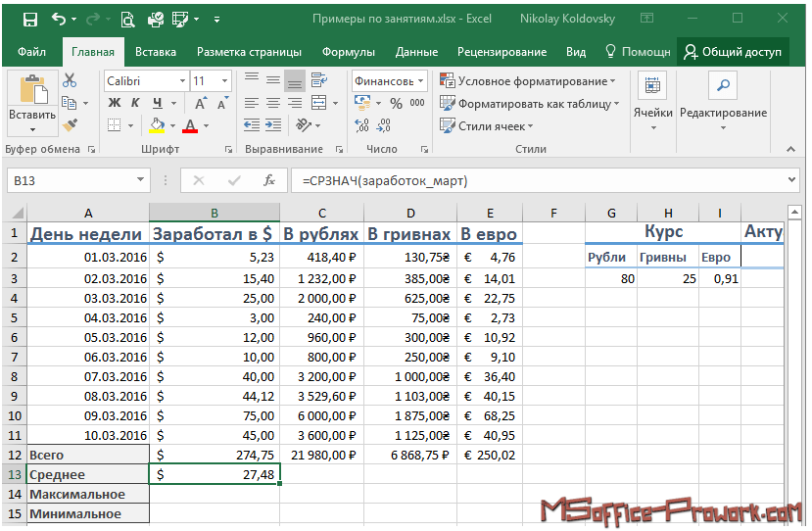The height and width of the screenshot is (531, 812).
Task: Open the Ячейки group button
Action: pyautogui.click(x=652, y=102)
